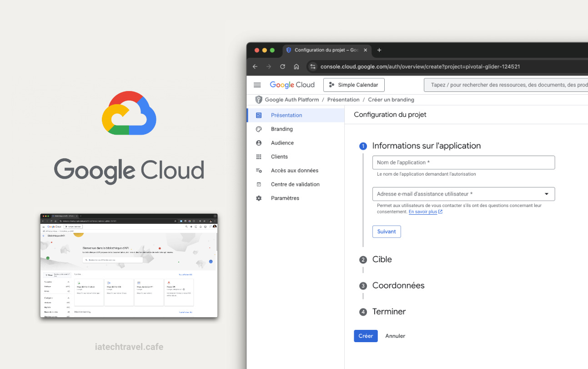Expand step 2 Cible
The image size is (588, 369).
click(376, 259)
